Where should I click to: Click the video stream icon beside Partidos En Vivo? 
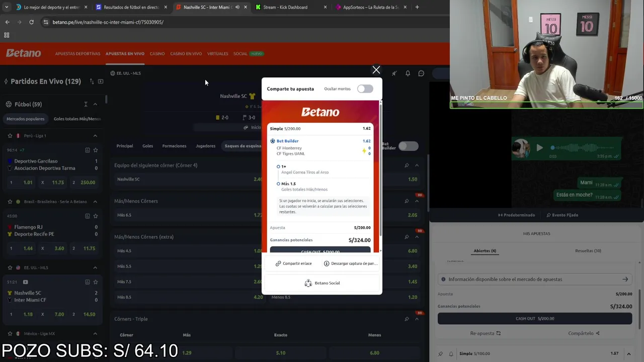coord(101,81)
